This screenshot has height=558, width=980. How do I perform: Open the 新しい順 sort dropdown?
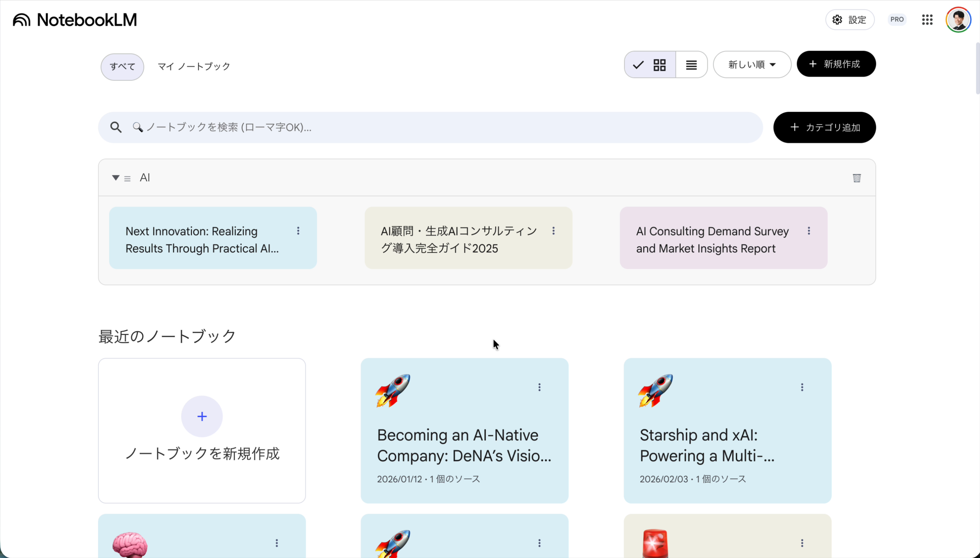[x=751, y=64]
